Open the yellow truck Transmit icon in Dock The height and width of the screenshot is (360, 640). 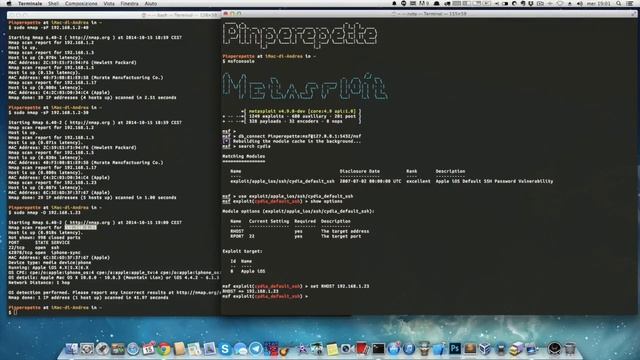pos(516,349)
